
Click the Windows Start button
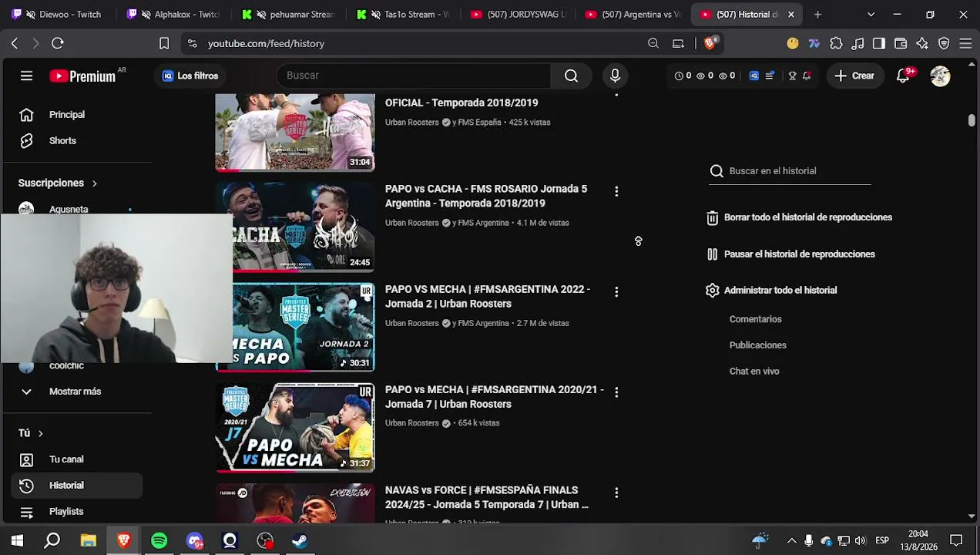point(17,540)
